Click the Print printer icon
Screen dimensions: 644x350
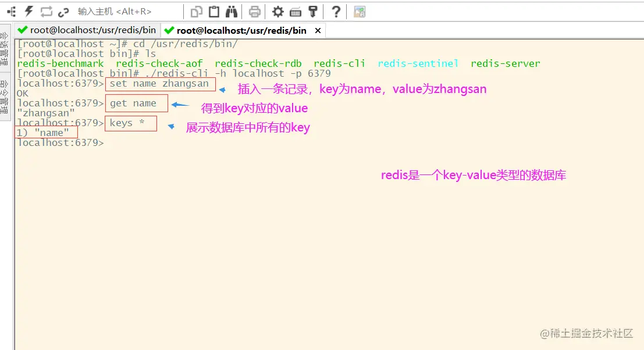255,12
